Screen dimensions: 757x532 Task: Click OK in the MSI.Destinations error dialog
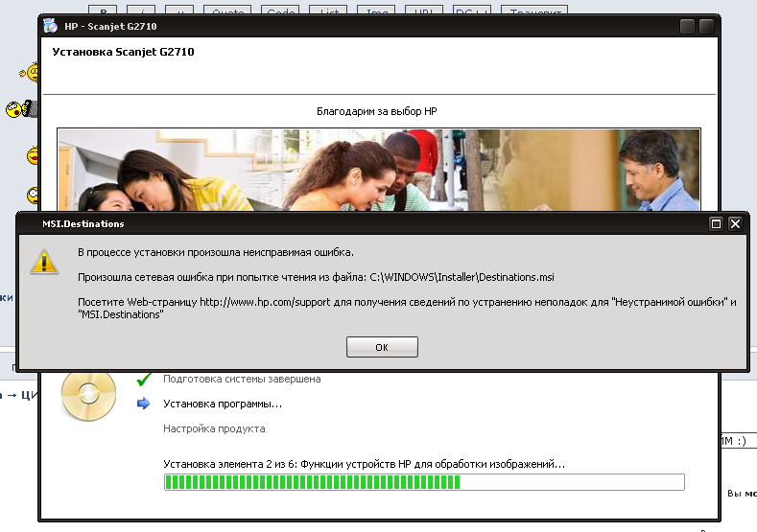point(382,347)
